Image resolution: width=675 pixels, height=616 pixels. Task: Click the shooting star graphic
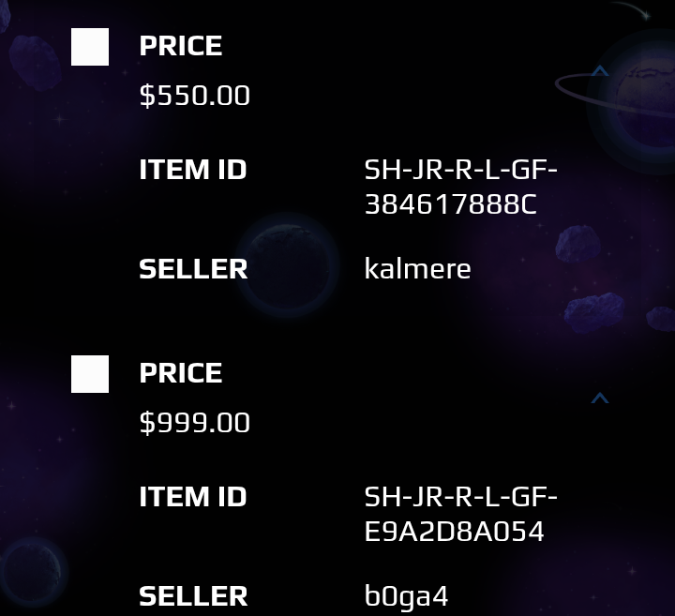(631, 10)
